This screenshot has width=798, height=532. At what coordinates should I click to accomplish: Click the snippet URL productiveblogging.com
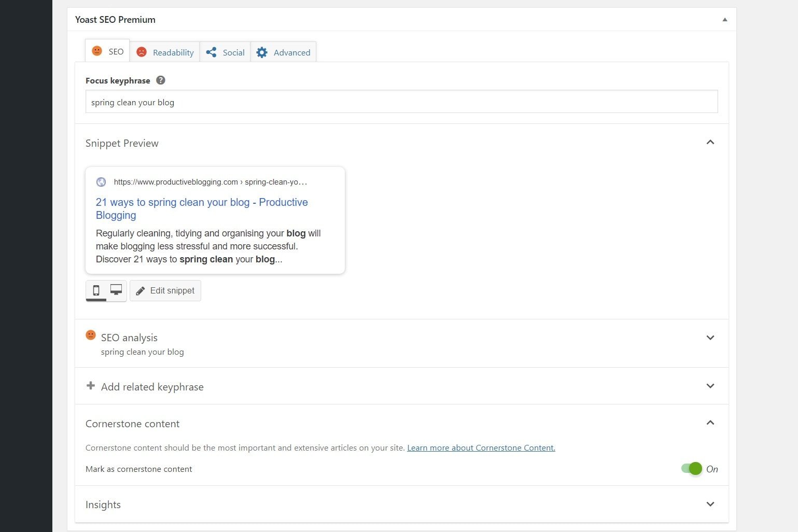210,182
